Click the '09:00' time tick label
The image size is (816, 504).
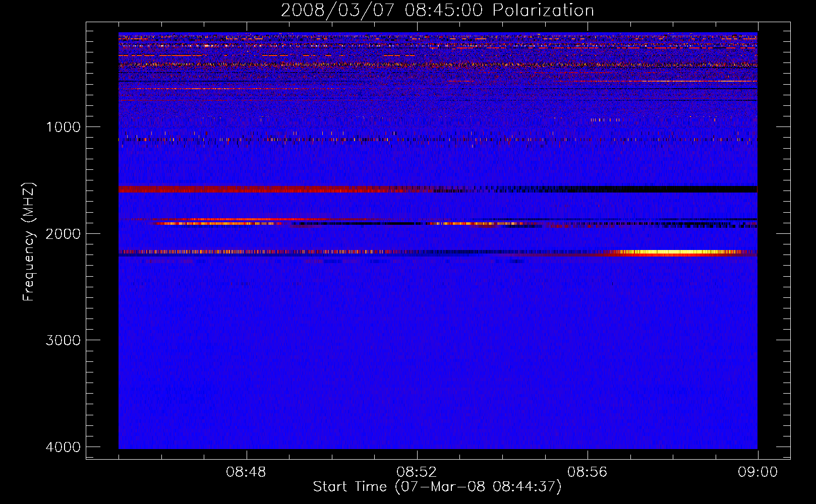coord(757,472)
